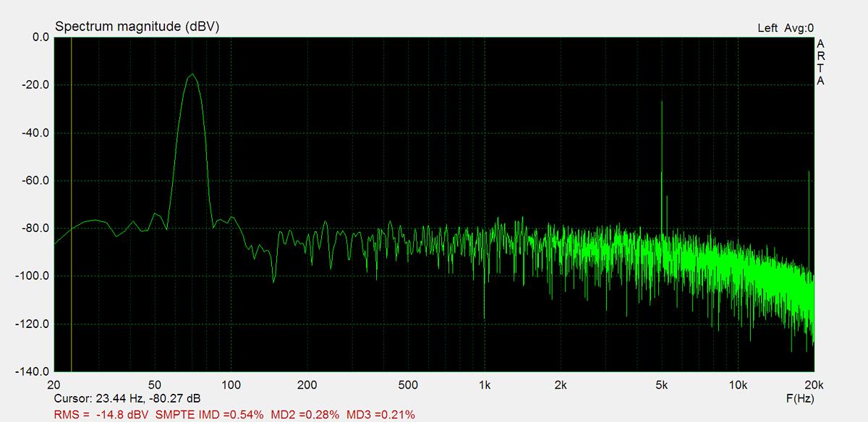Viewport: 868px width, 422px height.
Task: Click the 1k frequency axis label
Action: coord(485,384)
